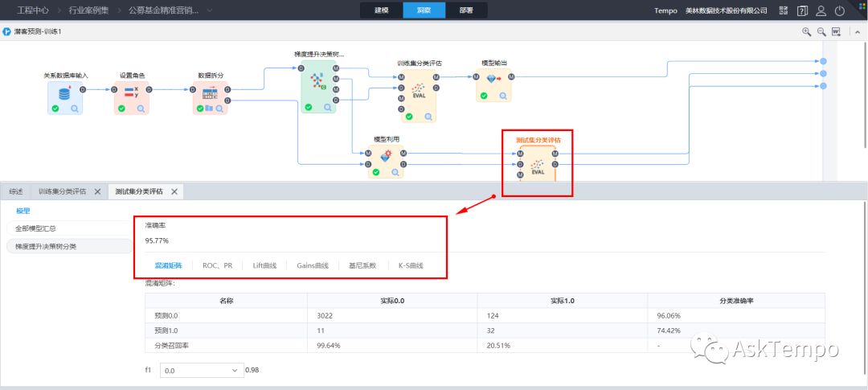868x390 pixels.
Task: Click the 95.77% accuracy value
Action: 157,241
